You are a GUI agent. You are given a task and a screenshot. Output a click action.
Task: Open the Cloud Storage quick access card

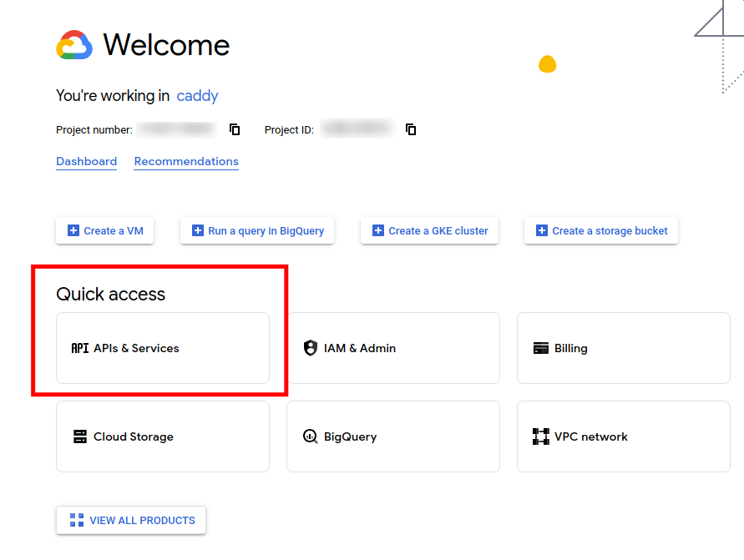point(163,436)
